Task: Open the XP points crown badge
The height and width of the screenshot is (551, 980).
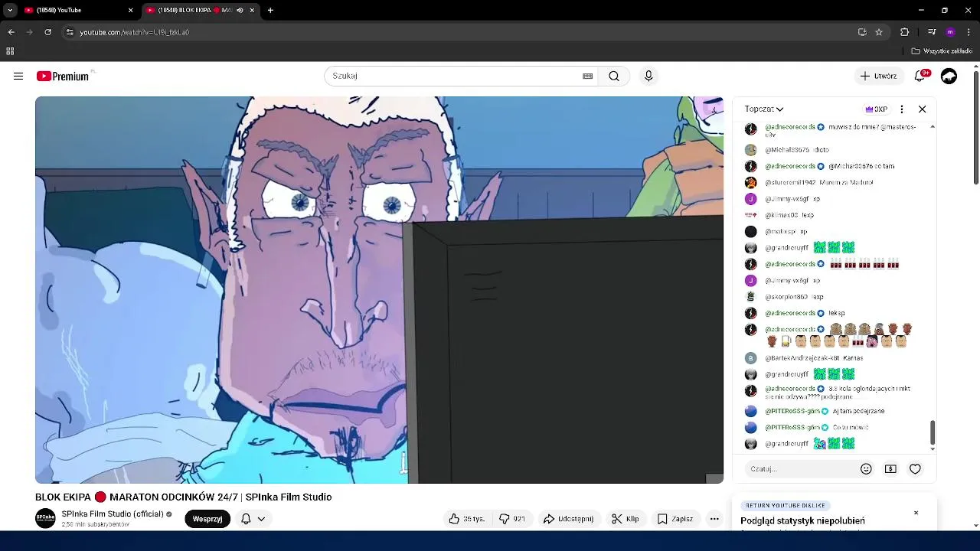Action: point(877,109)
